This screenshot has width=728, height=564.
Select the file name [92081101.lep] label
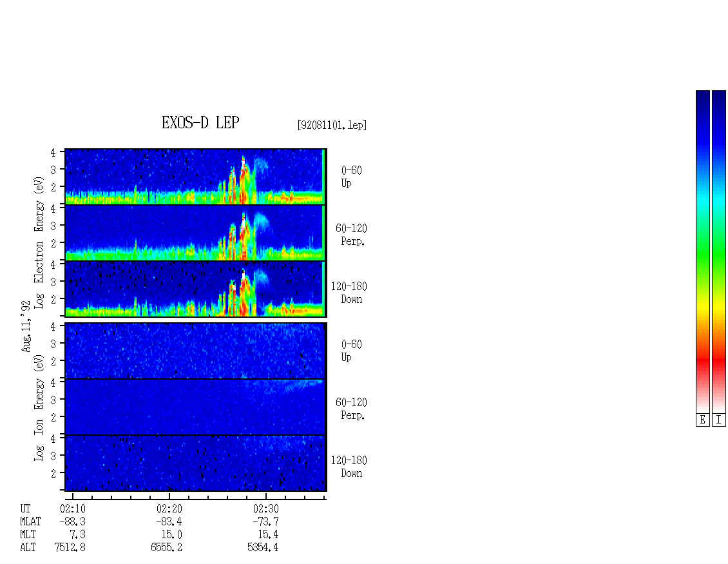click(x=332, y=125)
